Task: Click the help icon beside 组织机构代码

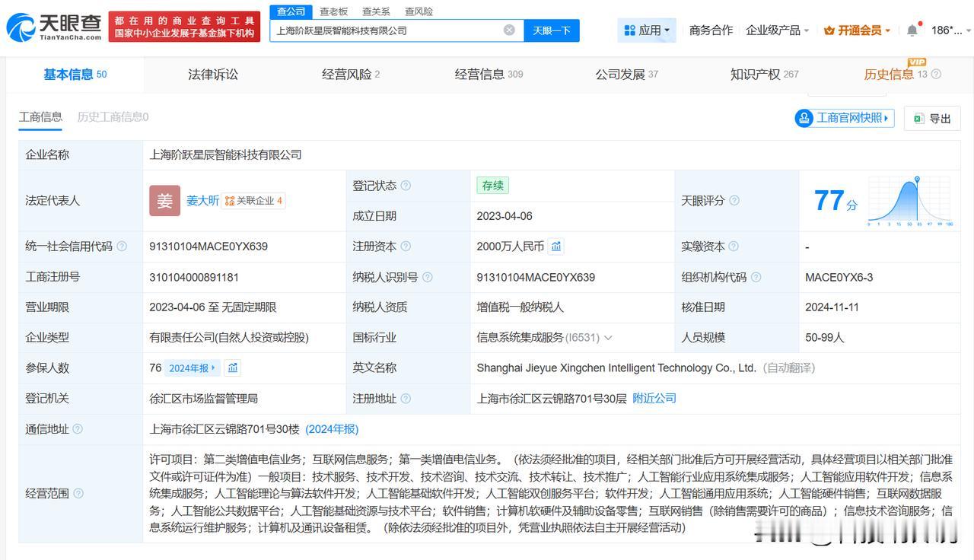Action: (756, 277)
